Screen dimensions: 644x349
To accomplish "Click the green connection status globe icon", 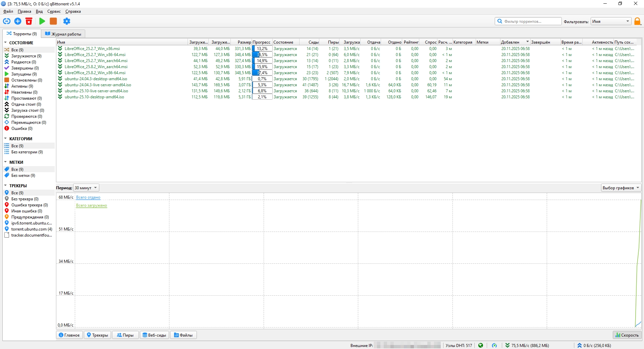I will coord(481,345).
